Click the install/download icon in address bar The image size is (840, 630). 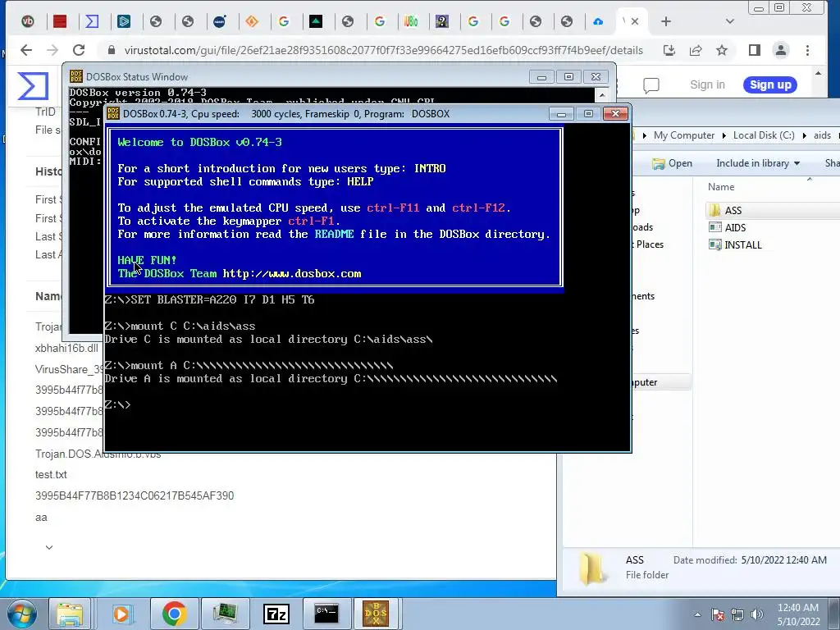[x=669, y=50]
